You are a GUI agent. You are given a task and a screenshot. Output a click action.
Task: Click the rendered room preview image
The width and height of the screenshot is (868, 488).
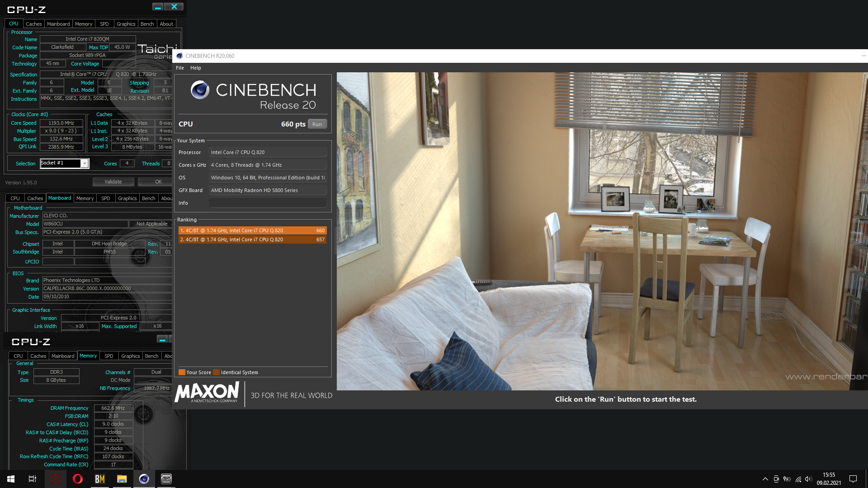click(602, 231)
